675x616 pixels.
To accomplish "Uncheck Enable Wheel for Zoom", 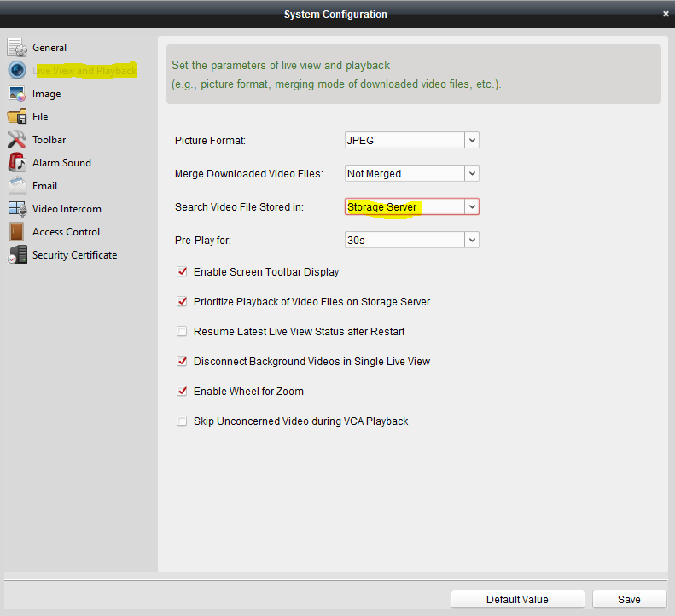I will pos(182,392).
